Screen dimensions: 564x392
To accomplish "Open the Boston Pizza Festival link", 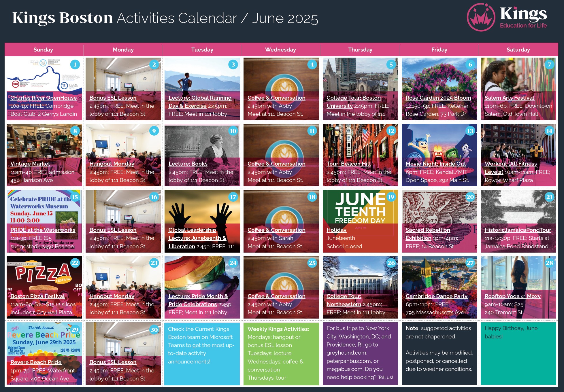I will coord(37,296).
